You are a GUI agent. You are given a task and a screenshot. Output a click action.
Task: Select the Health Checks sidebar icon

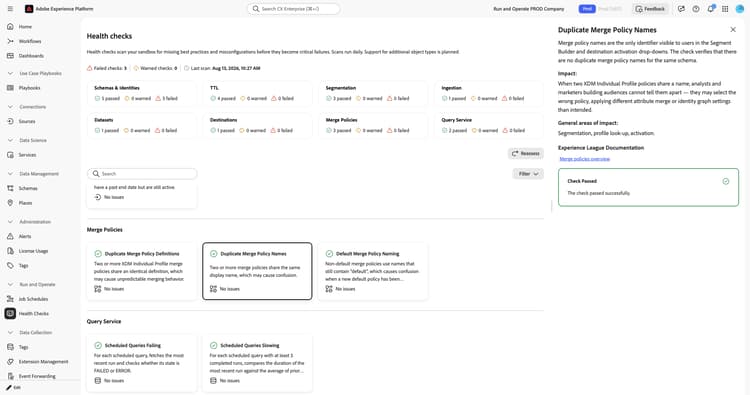[x=10, y=314]
